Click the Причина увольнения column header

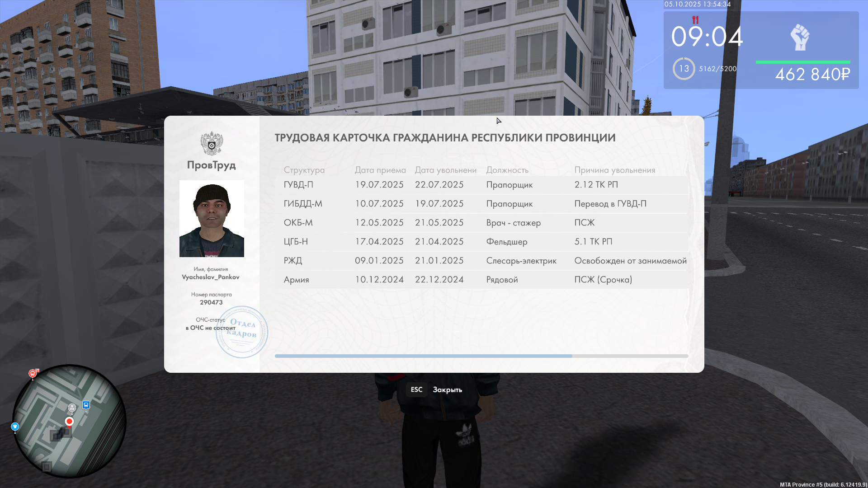pos(614,170)
